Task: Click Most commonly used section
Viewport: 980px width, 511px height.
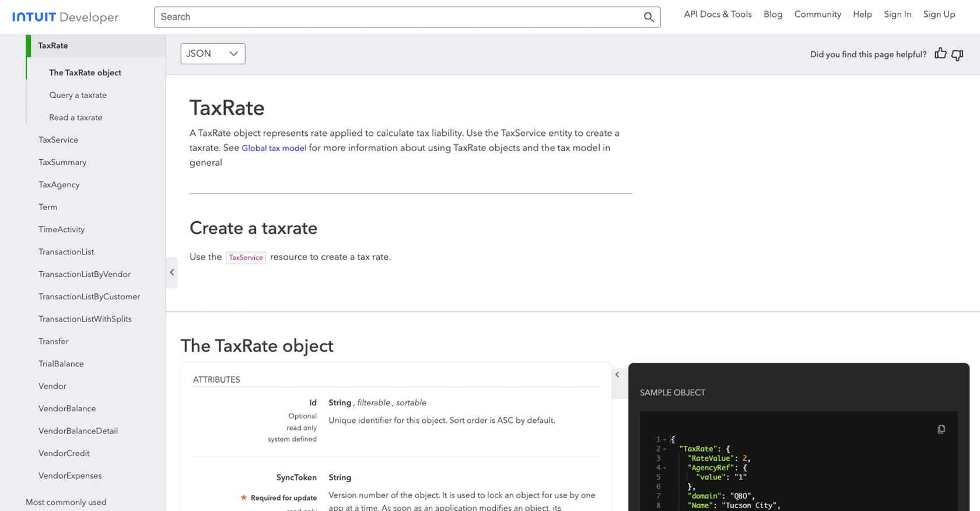Action: click(x=66, y=502)
